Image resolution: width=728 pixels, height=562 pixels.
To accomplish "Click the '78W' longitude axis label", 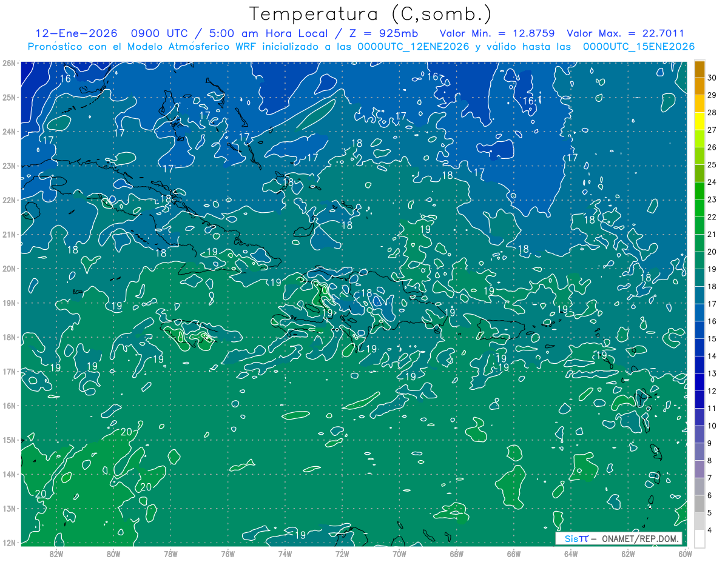I will pos(170,554).
